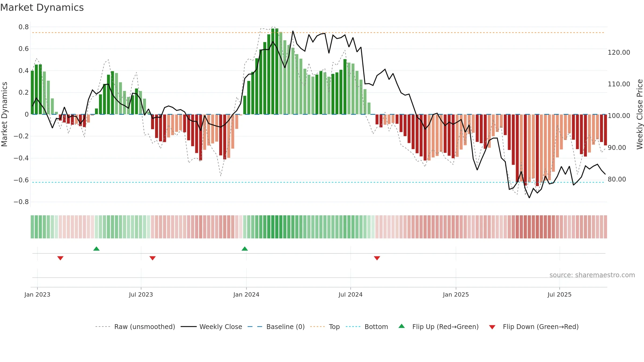Image resolution: width=644 pixels, height=362 pixels.
Task: Click the 120.00 price axis label
Action: click(x=619, y=52)
